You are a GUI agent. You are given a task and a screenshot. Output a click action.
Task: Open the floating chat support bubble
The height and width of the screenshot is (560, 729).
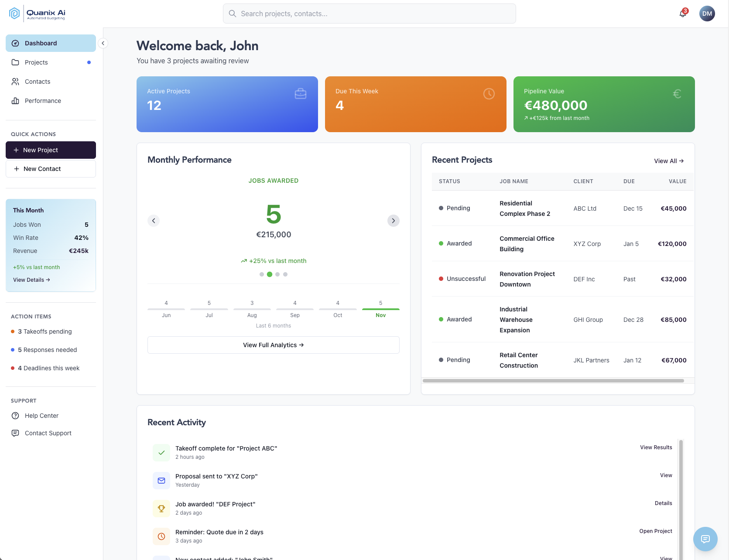pos(705,539)
